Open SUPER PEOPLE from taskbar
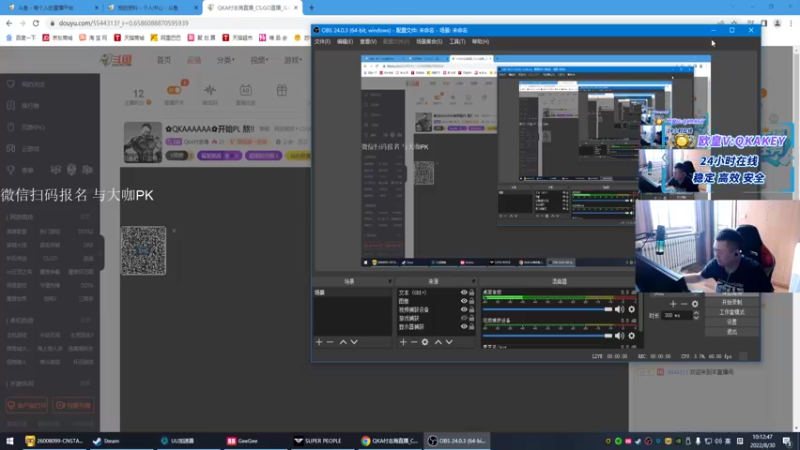This screenshot has width=800, height=450. click(317, 441)
